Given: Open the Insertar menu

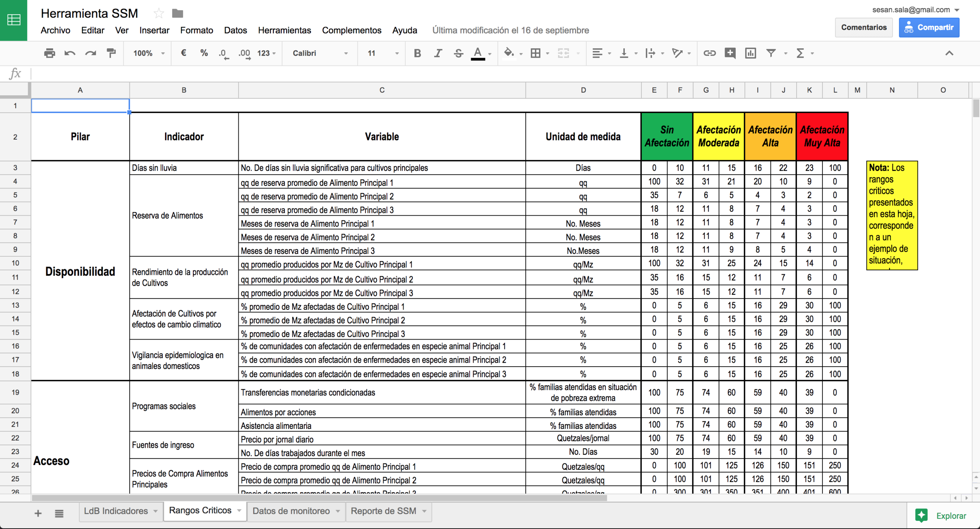Looking at the screenshot, I should [x=154, y=30].
